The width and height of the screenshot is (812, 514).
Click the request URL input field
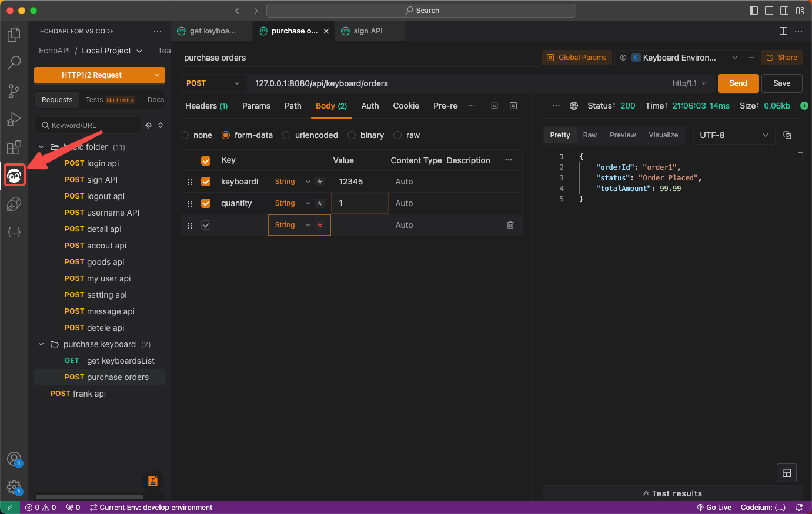coord(459,83)
